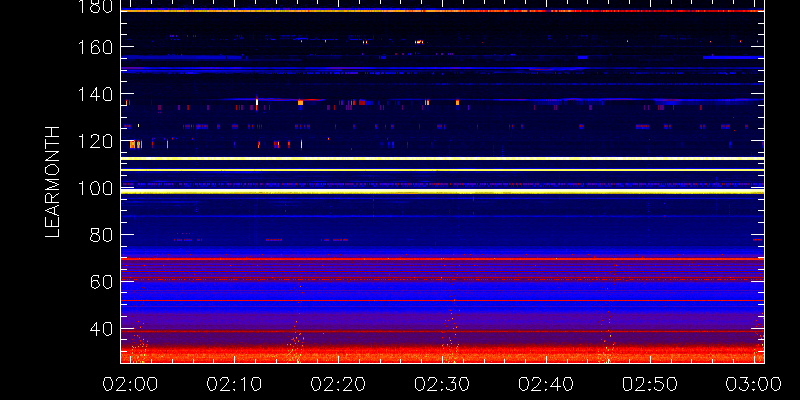Click the 02:00 time axis label
The image size is (800, 400).
pos(130,384)
